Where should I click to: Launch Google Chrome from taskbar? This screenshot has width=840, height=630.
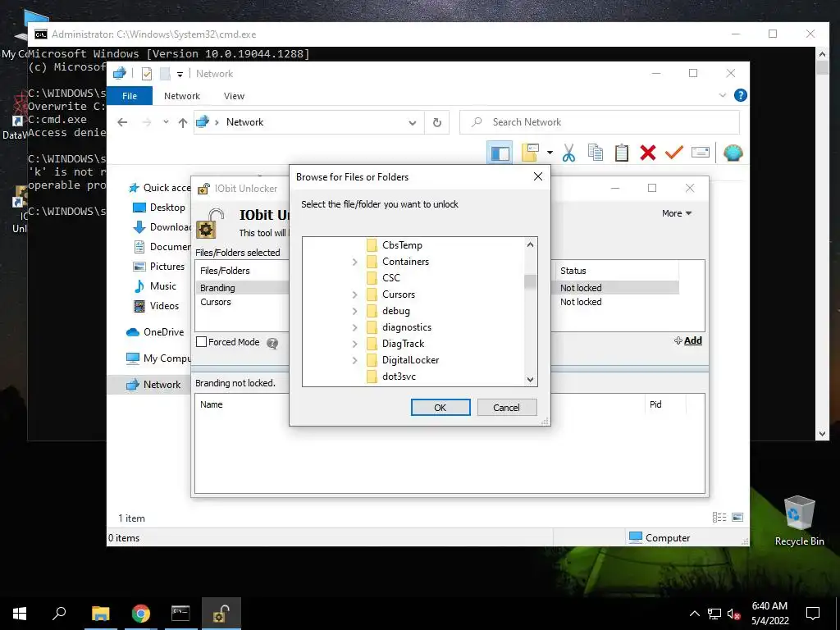141,614
